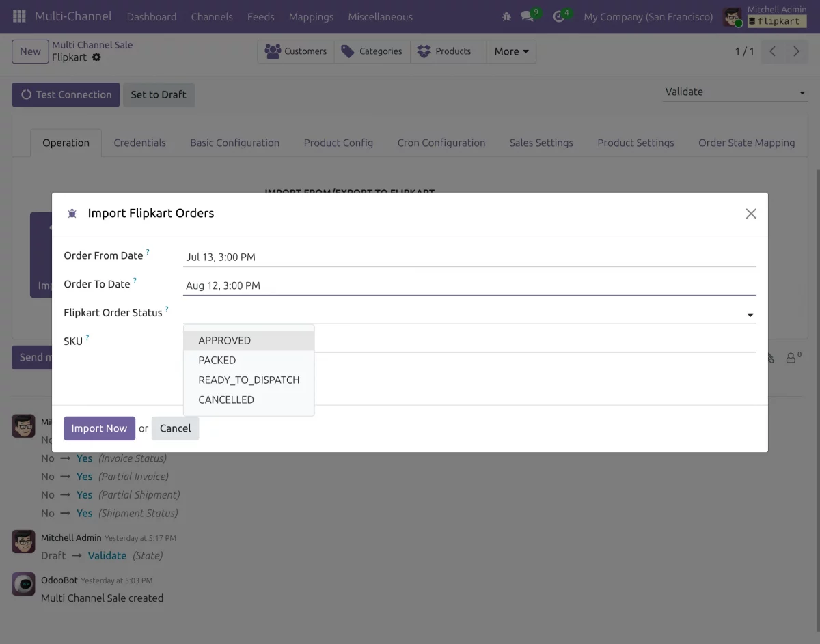
Task: Click OdooBot avatar in chatter
Action: point(23,584)
